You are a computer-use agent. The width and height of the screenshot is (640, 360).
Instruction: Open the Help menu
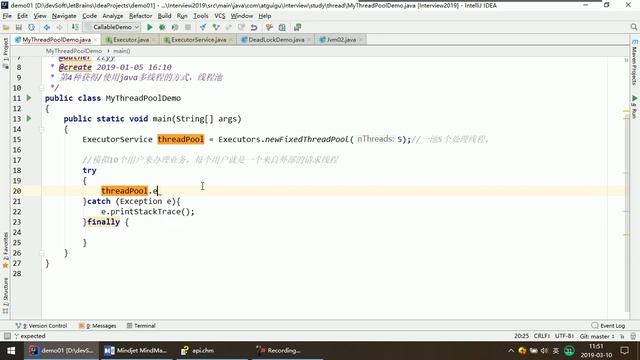(x=264, y=16)
